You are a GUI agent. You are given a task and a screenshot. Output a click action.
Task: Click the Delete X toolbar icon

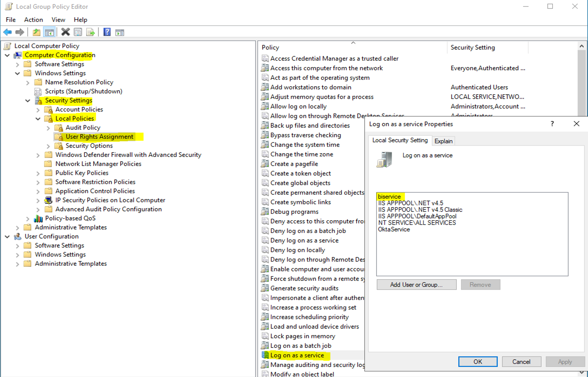pos(66,32)
